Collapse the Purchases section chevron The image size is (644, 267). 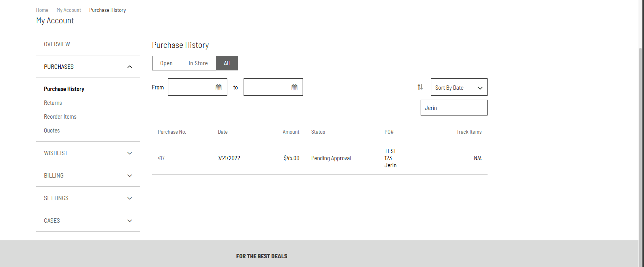[130, 67]
